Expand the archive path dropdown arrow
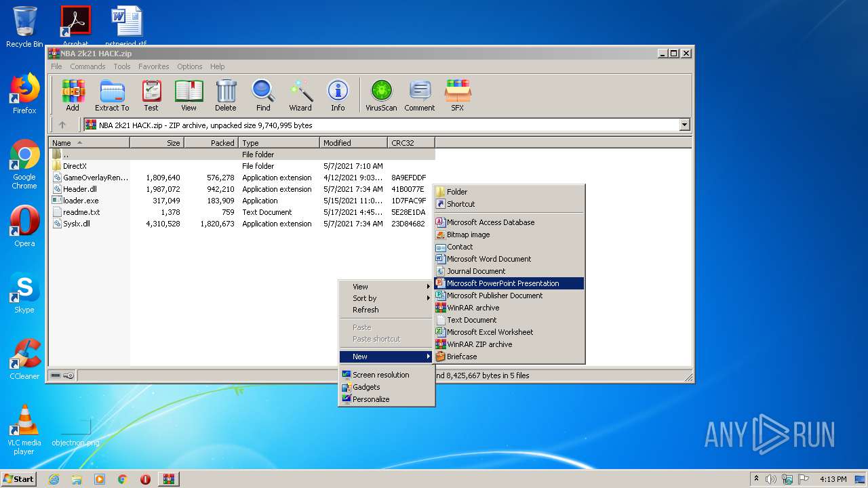 point(684,125)
